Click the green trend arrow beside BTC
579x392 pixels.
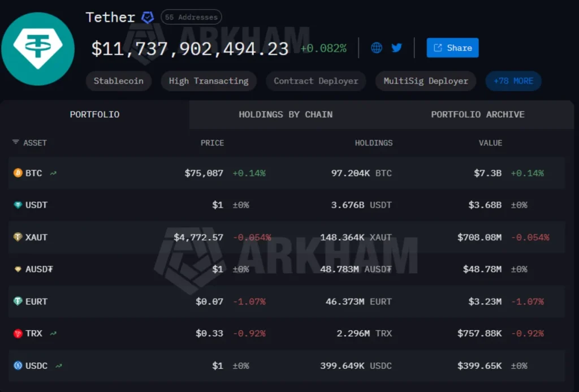click(52, 172)
